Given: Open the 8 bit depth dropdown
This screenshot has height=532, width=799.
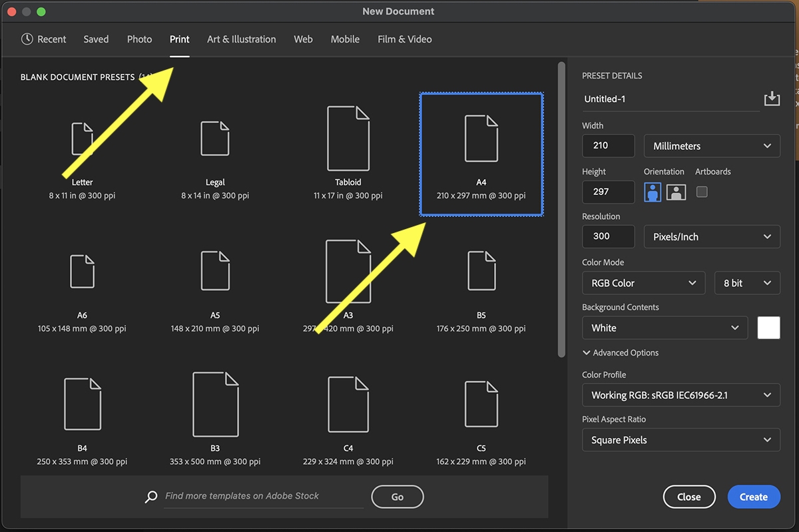Looking at the screenshot, I should [x=747, y=283].
